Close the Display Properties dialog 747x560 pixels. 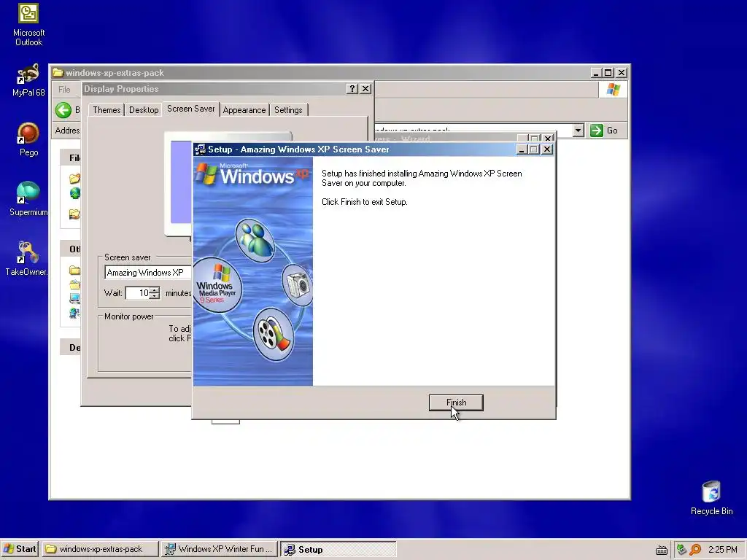(365, 88)
